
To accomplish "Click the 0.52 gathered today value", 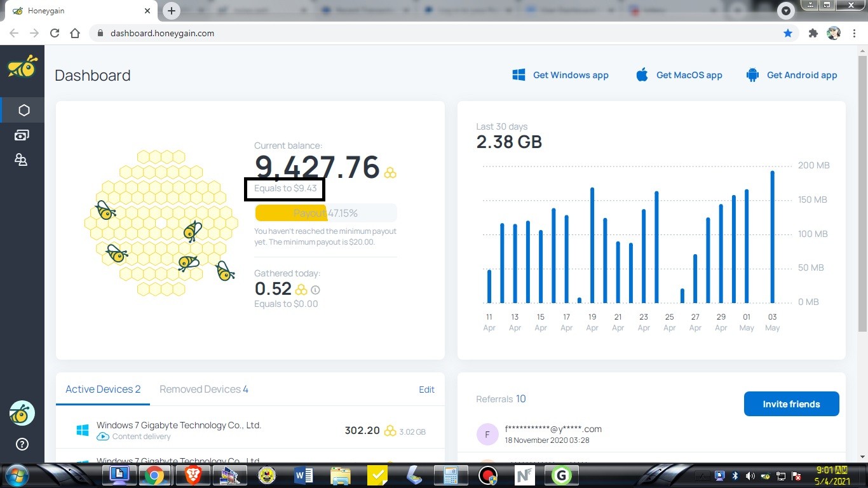I will click(273, 289).
